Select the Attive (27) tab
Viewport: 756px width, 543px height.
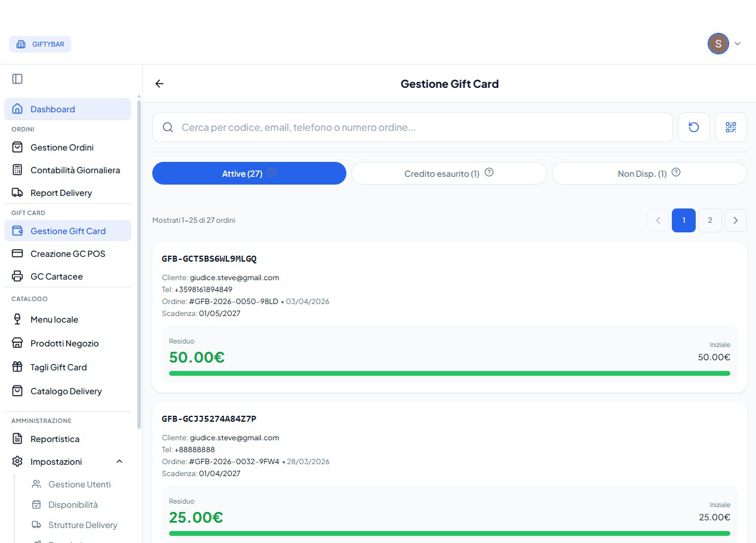point(249,173)
